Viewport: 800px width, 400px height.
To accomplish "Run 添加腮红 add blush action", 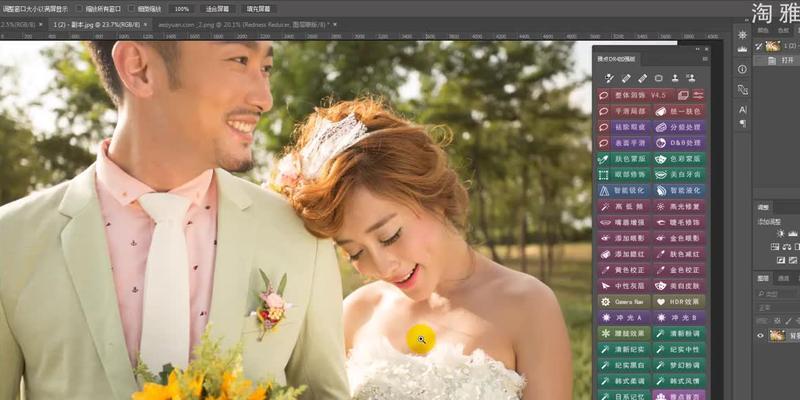I will pyautogui.click(x=623, y=254).
